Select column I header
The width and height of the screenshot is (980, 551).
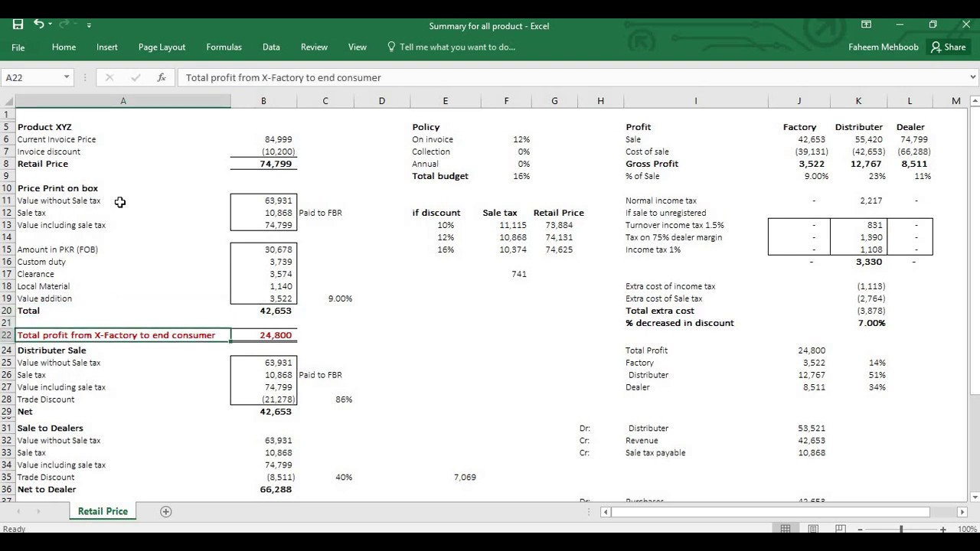695,101
